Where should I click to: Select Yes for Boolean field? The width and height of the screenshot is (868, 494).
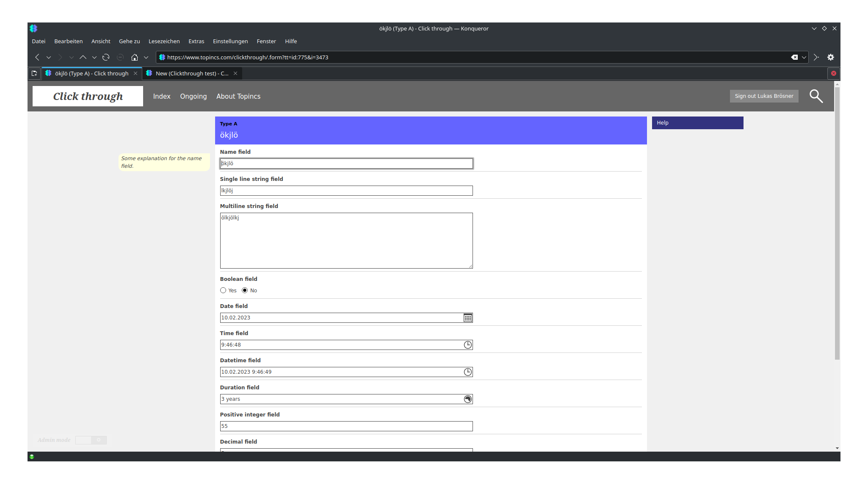223,290
